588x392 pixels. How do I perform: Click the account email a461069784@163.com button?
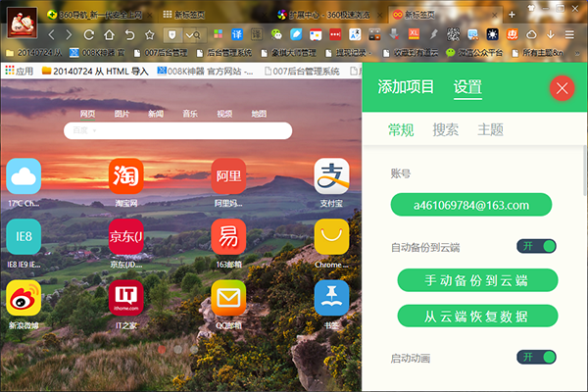(471, 205)
